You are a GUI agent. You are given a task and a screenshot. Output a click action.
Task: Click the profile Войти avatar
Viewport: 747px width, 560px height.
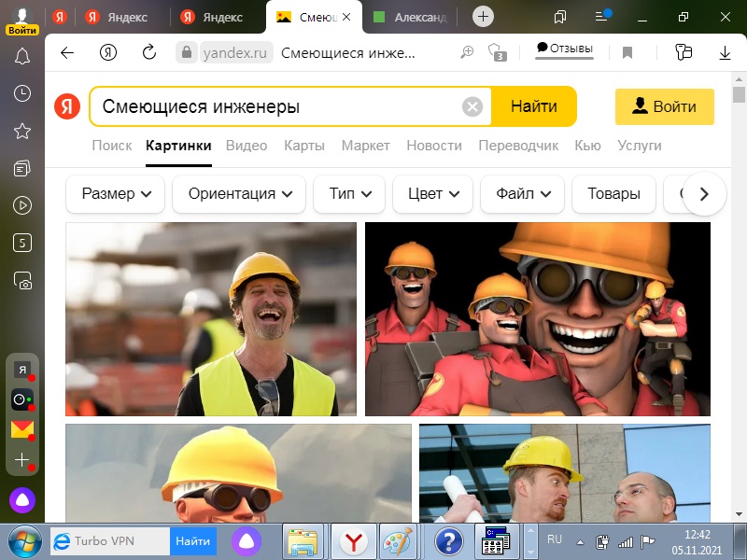click(21, 21)
